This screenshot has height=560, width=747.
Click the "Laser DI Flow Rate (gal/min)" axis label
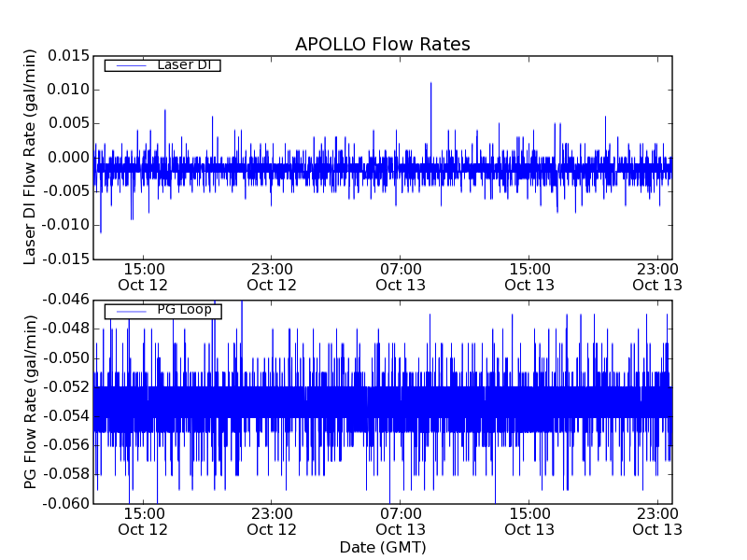(x=31, y=157)
